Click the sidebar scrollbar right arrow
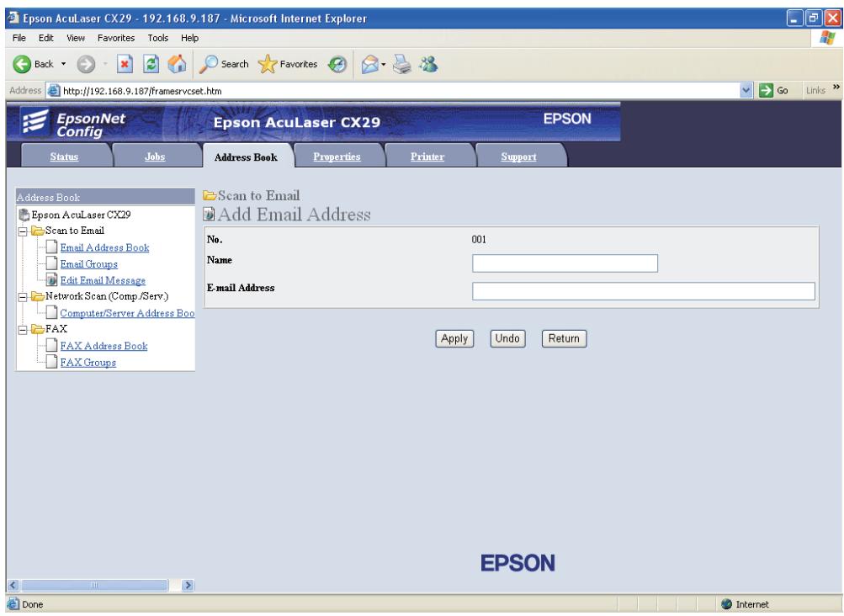Viewport: 844px width, 616px height. 188,586
